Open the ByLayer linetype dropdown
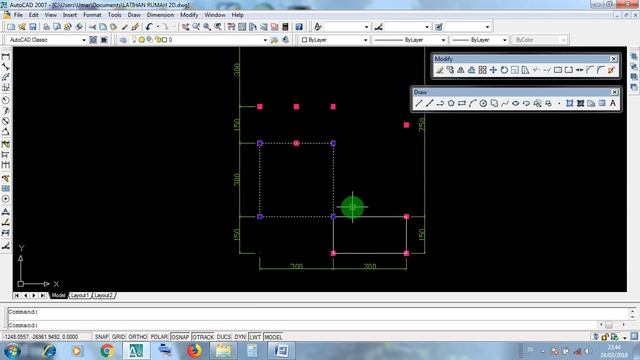This screenshot has width=640, height=360. click(x=443, y=40)
